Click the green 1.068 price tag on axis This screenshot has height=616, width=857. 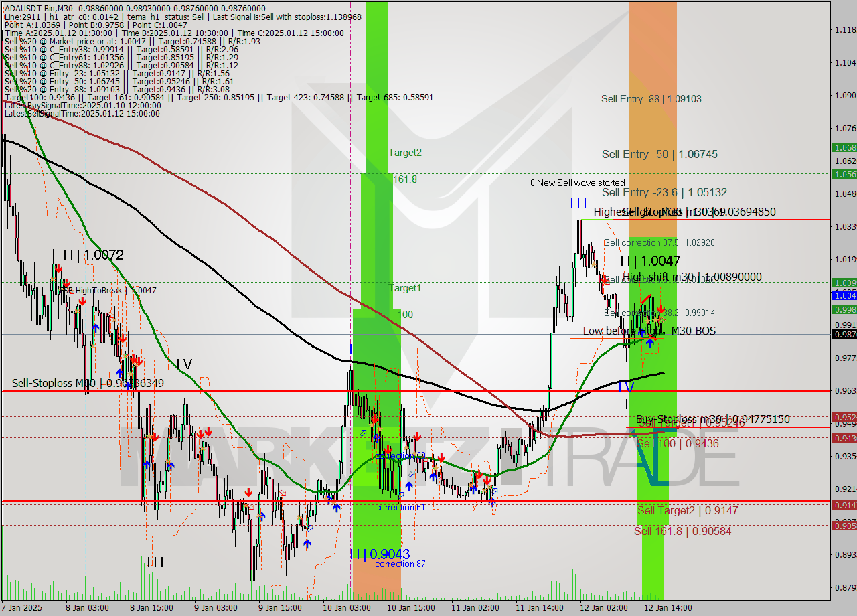(x=844, y=147)
